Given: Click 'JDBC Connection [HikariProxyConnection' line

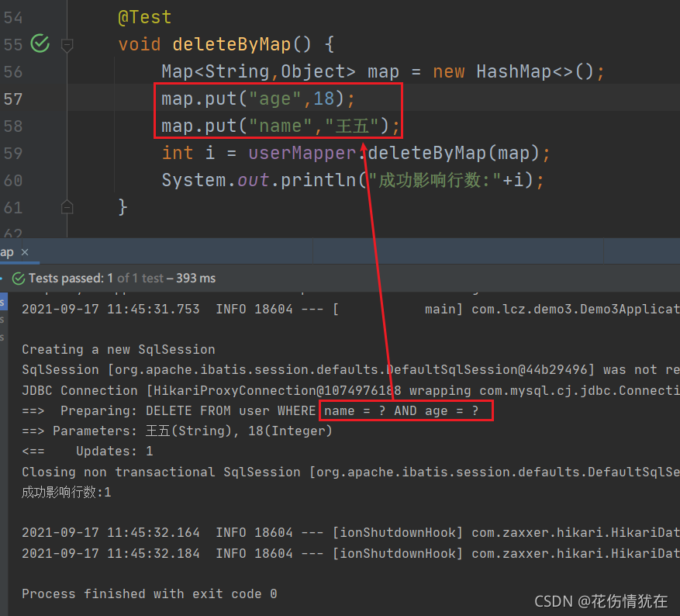Looking at the screenshot, I should 350,390.
